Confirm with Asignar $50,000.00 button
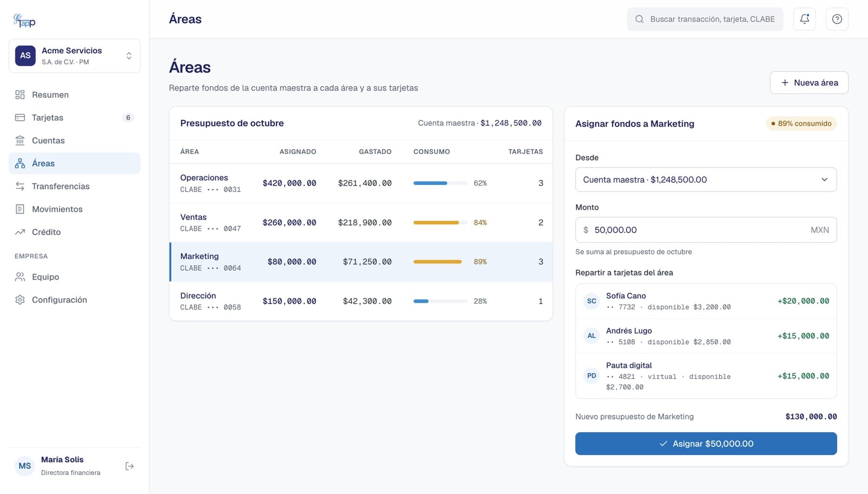Viewport: 868px width, 494px height. click(706, 443)
